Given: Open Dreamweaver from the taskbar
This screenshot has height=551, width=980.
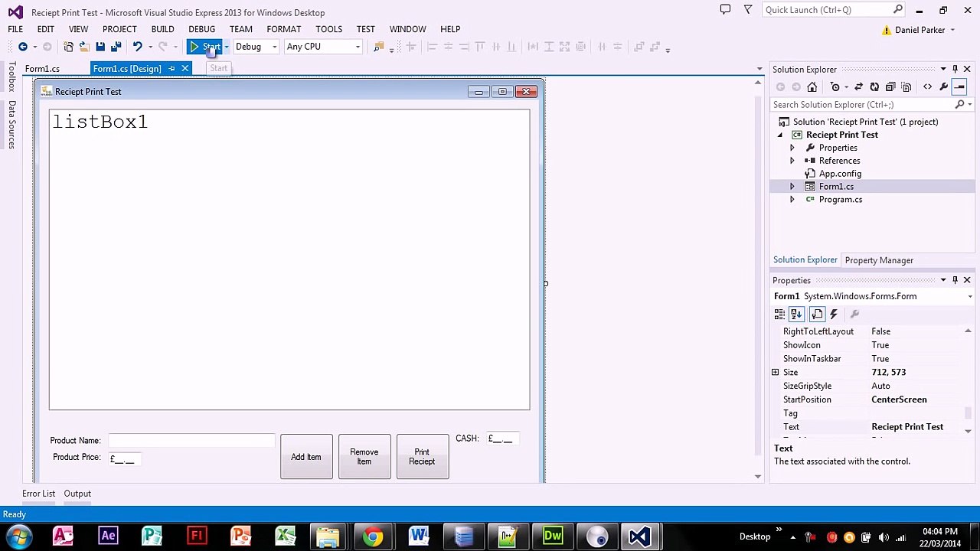Looking at the screenshot, I should click(x=552, y=536).
